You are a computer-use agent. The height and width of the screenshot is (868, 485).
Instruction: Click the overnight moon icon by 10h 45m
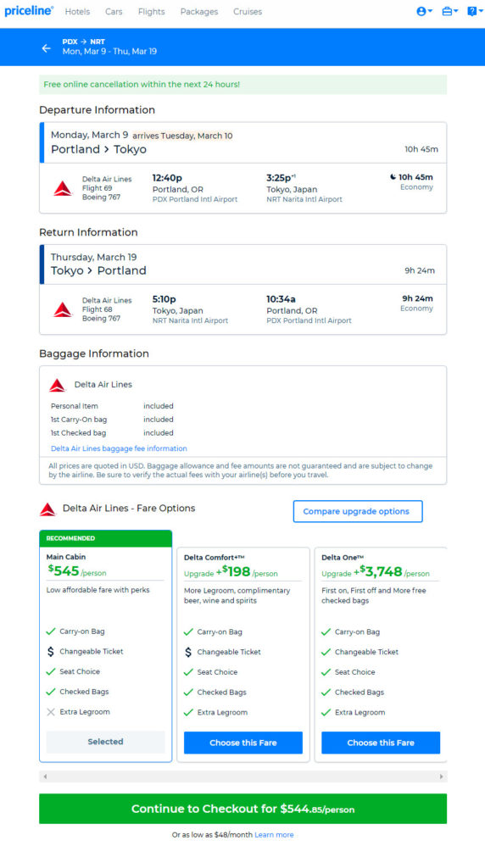pyautogui.click(x=393, y=177)
